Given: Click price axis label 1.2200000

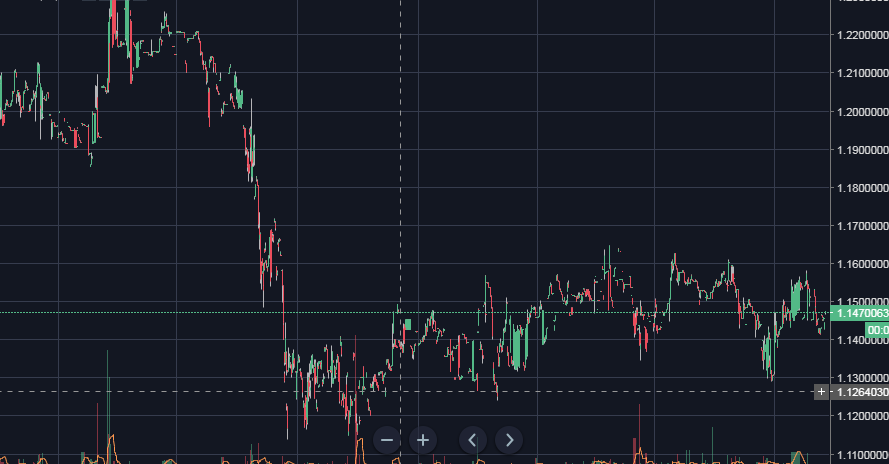Looking at the screenshot, I should pyautogui.click(x=862, y=35).
